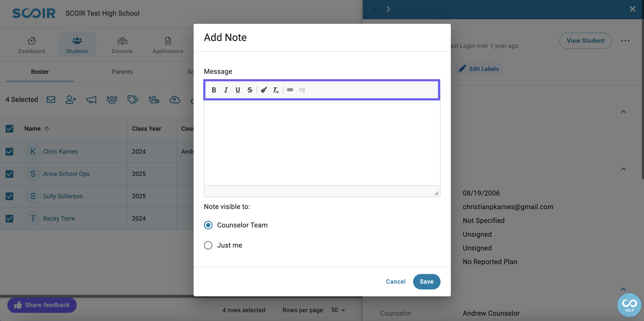This screenshot has width=644, height=321.
Task: Switch to the Roster tab
Action: pyautogui.click(x=40, y=71)
